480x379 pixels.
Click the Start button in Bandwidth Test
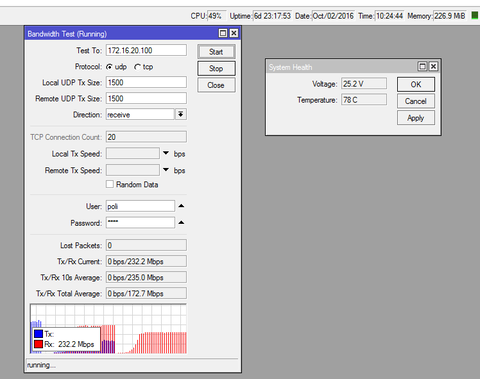(x=216, y=52)
